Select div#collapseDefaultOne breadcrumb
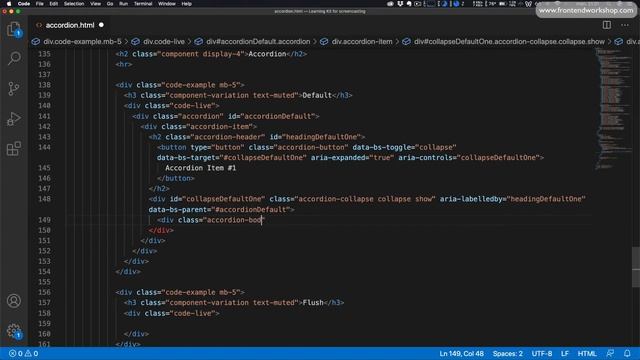Viewport: 640px width, 360px height. tap(509, 42)
